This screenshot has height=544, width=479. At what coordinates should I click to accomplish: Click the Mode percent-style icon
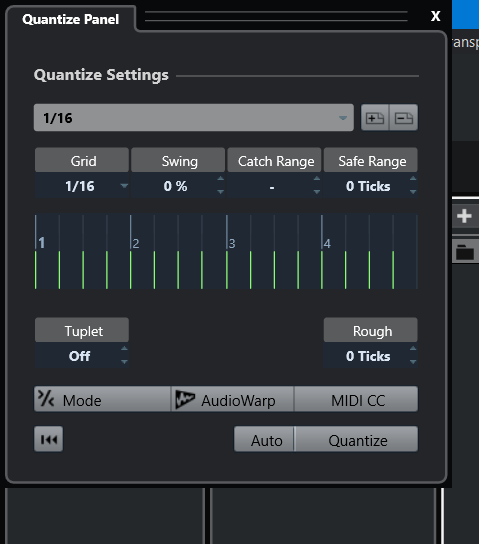pos(46,399)
